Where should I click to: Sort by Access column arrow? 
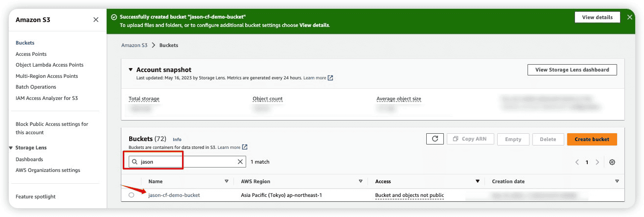(x=478, y=181)
